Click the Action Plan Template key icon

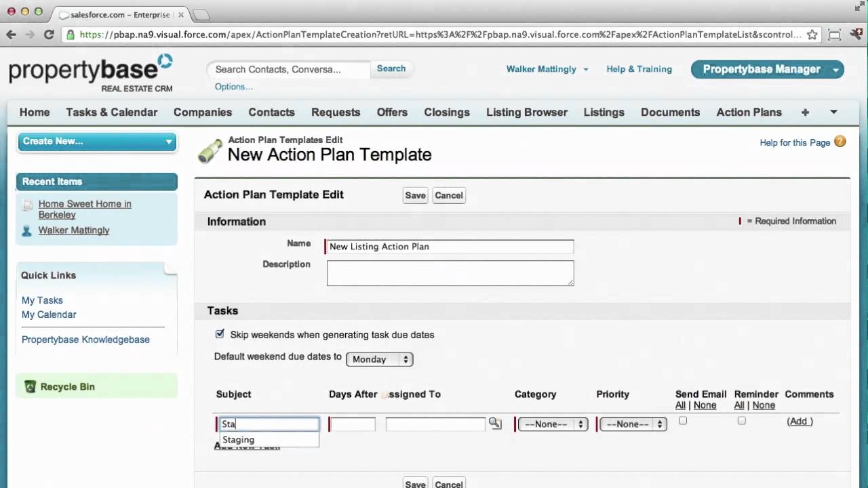click(210, 150)
